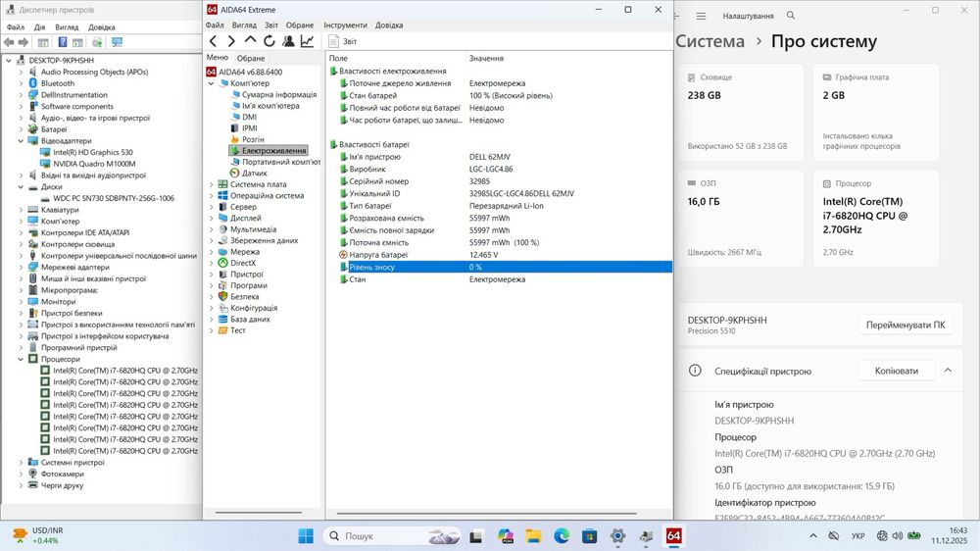Go back with AIDA64 back arrow

pos(213,41)
